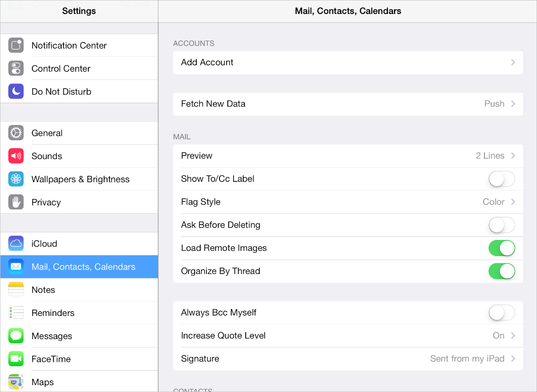
Task: Select the Do Not Disturb moon icon
Action: [16, 92]
